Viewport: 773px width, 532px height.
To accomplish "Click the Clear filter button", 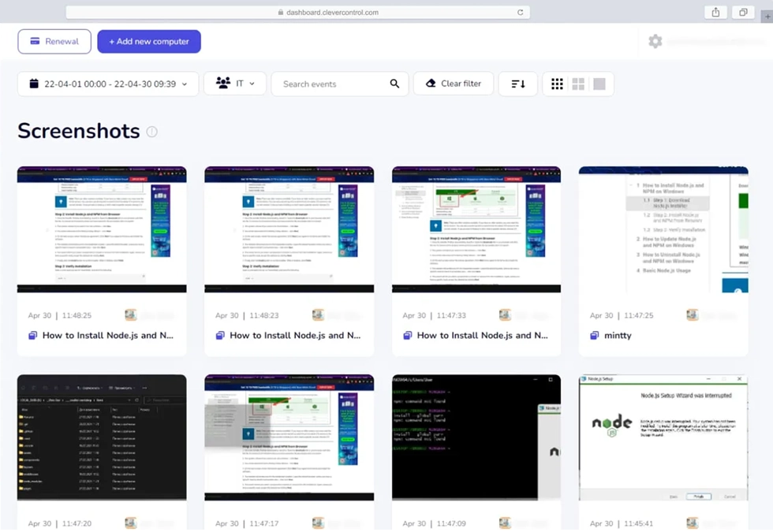I will click(454, 84).
